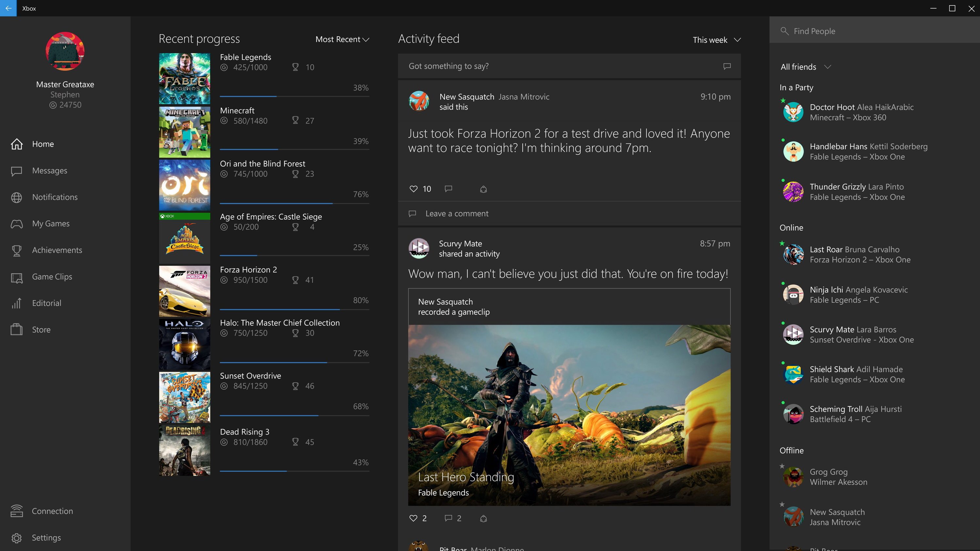This screenshot has height=551, width=980.
Task: Expand the All friends dropdown
Action: (805, 67)
